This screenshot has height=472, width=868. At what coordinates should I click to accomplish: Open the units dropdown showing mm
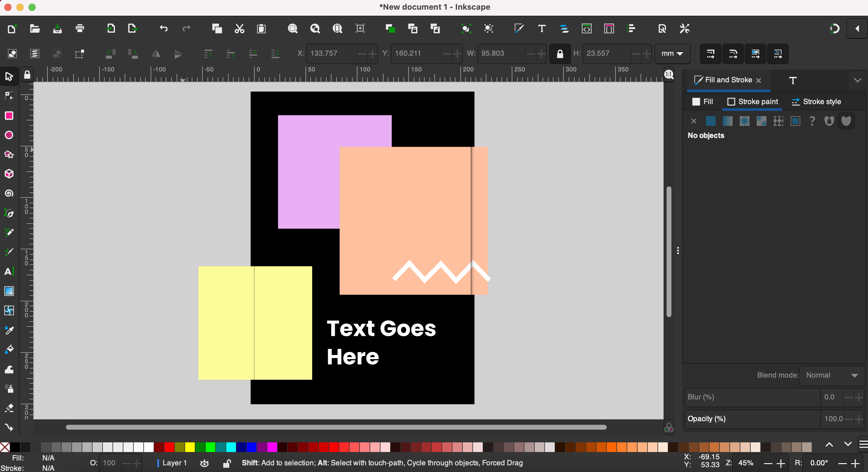point(672,53)
